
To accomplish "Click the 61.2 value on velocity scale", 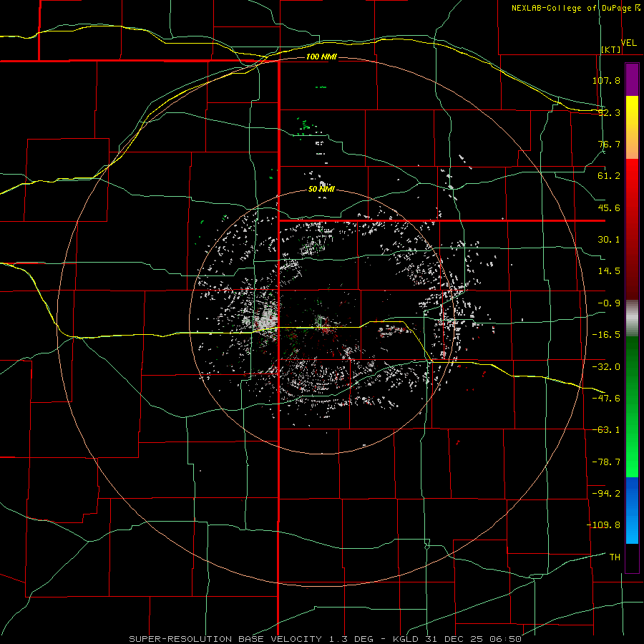I will pos(609,176).
